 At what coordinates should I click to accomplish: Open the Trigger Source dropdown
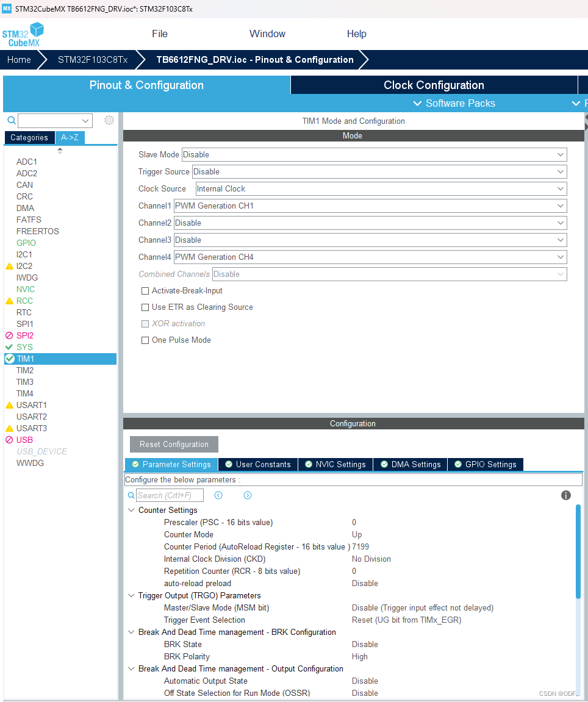379,171
